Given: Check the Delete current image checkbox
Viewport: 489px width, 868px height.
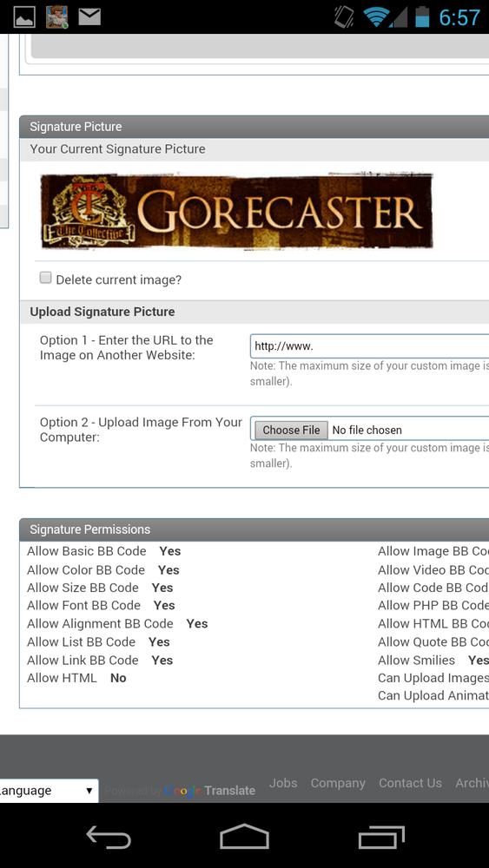Looking at the screenshot, I should (45, 278).
